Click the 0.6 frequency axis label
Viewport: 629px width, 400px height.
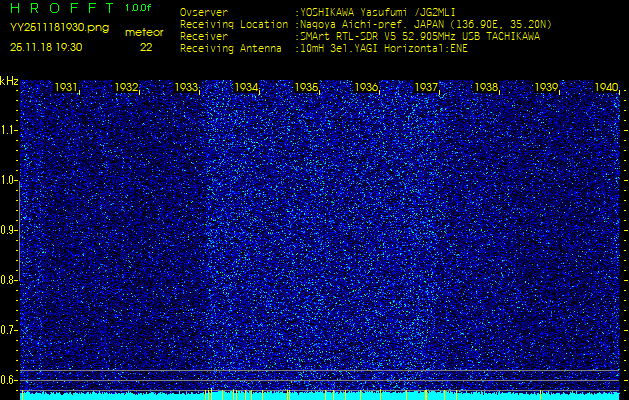(x=8, y=380)
